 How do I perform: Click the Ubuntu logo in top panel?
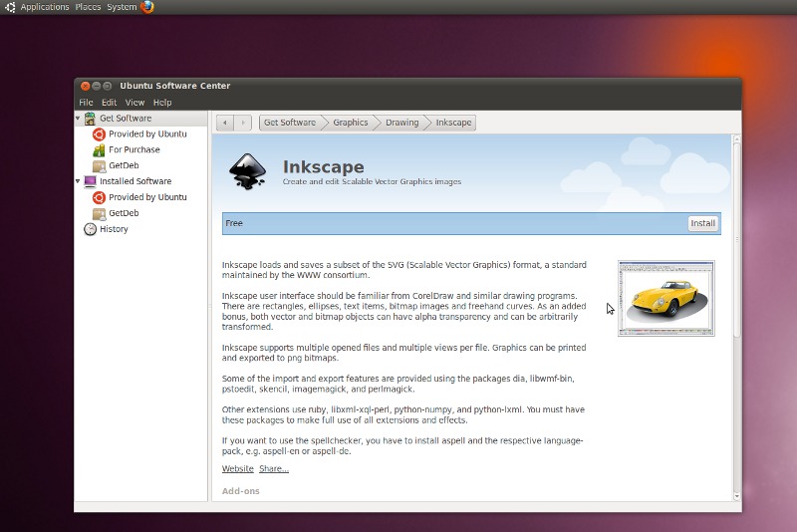10,7
